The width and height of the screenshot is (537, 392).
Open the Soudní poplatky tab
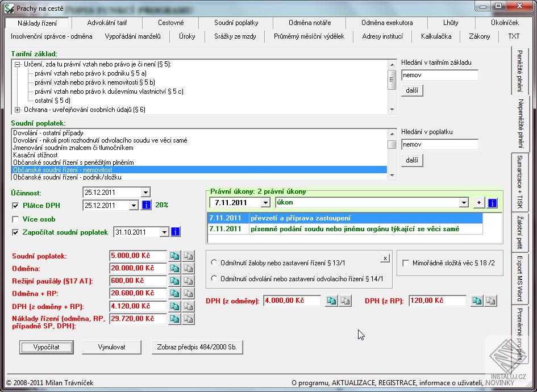click(x=236, y=23)
